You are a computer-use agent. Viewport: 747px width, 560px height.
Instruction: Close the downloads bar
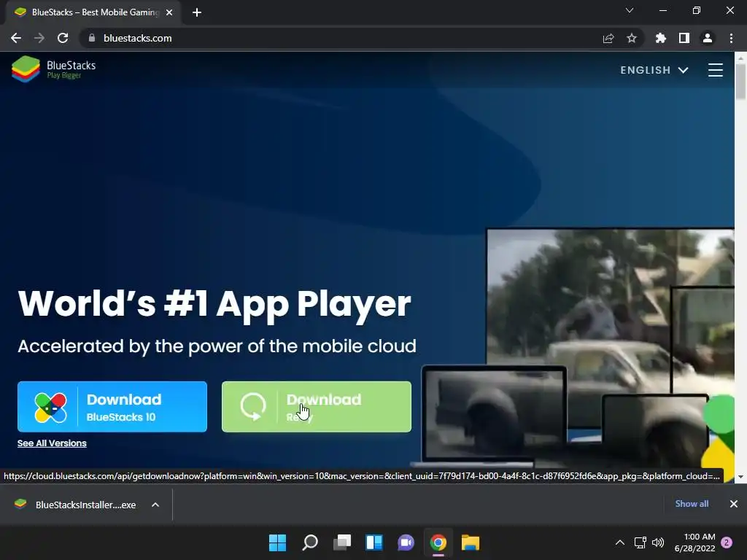(x=734, y=504)
